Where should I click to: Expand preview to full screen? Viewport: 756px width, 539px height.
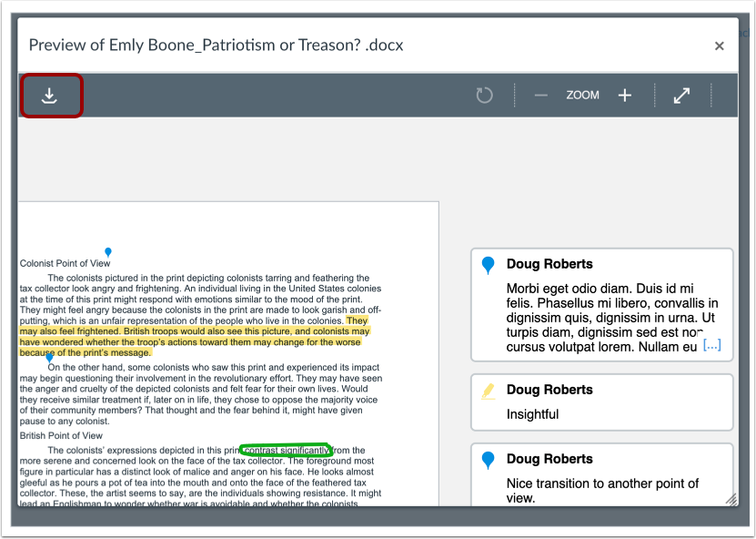point(681,95)
